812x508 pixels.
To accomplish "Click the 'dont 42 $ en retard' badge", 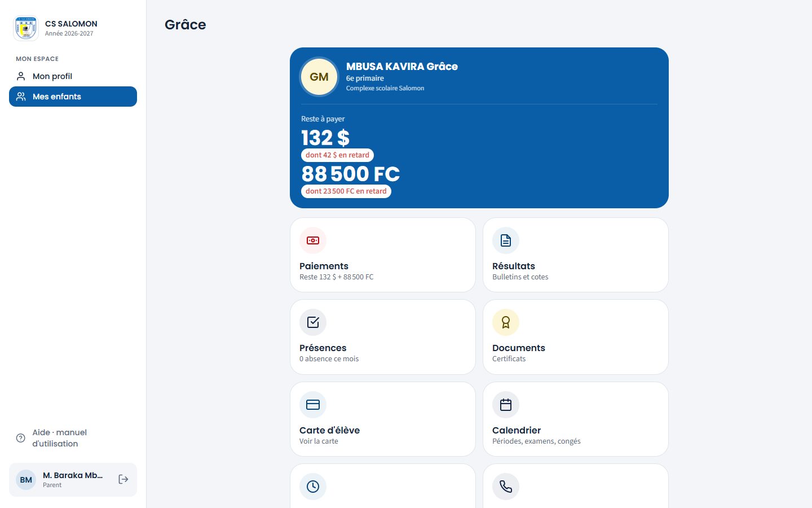I will click(337, 155).
